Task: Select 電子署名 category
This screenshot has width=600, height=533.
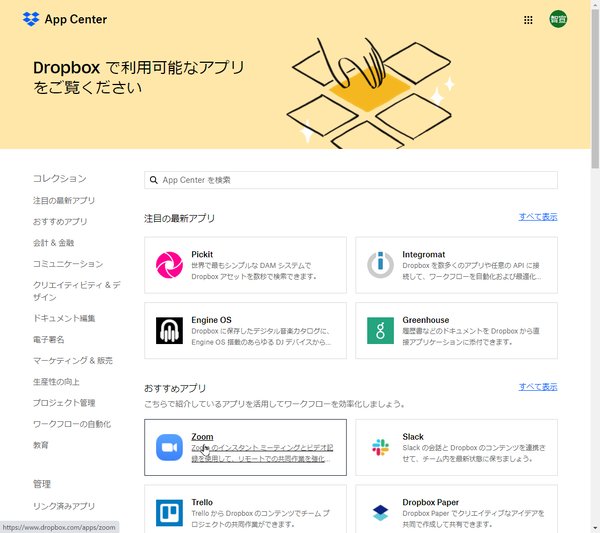Action: [49, 339]
